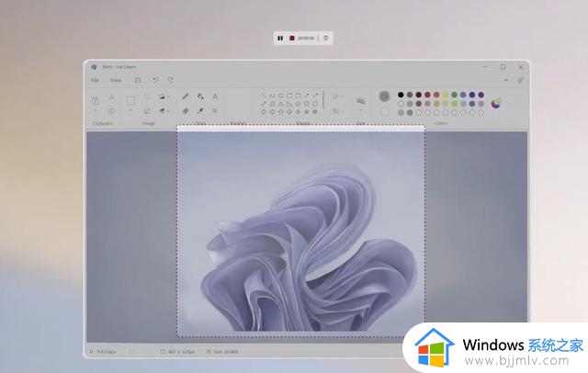
Task: Copy the selection
Action: tap(111, 111)
